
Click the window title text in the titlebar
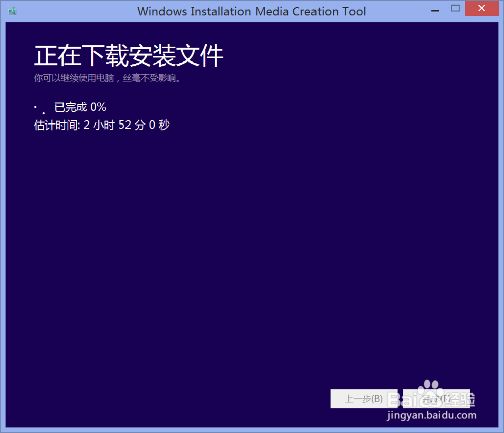coord(251,11)
